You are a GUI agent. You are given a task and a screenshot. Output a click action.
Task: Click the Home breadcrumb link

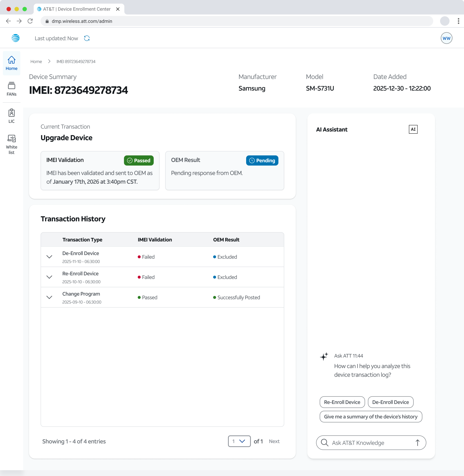[x=36, y=61]
